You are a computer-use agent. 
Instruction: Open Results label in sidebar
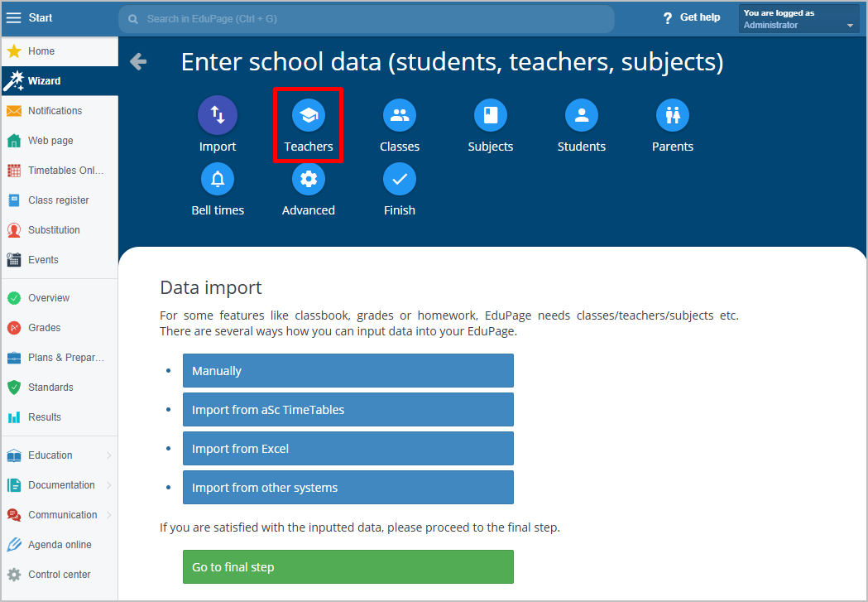coord(45,417)
